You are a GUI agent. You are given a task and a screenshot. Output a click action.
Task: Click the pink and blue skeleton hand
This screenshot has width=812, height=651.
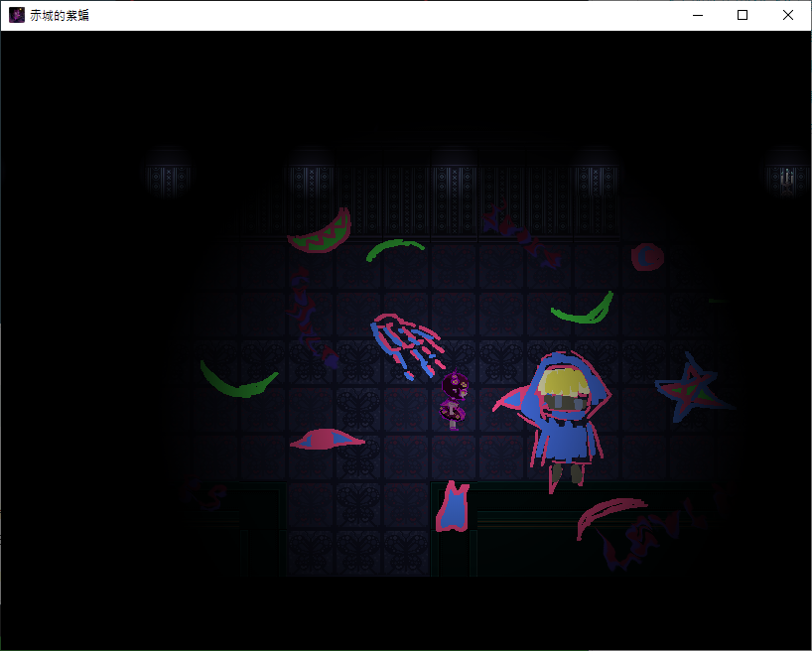click(407, 345)
